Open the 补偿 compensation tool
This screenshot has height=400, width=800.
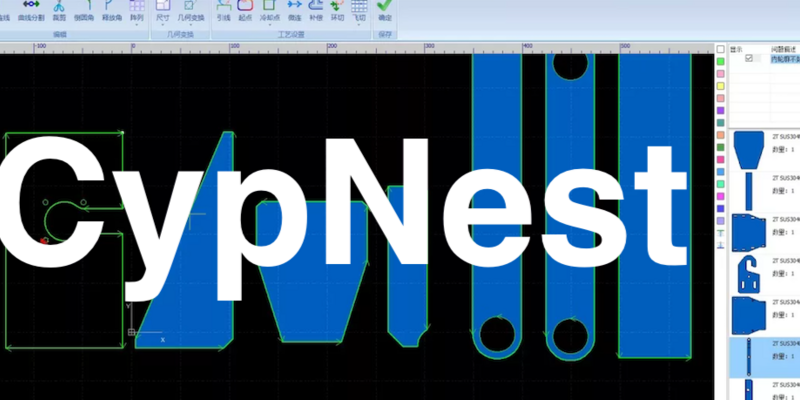coord(316,11)
